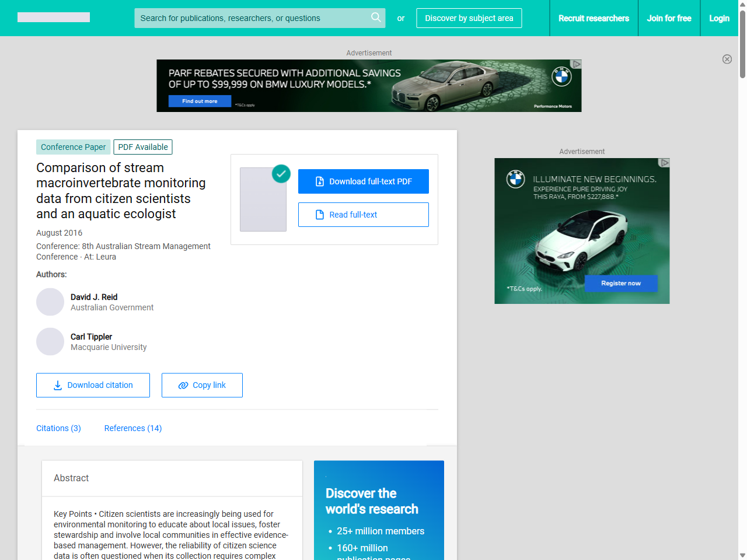Select Join for free
Screen dimensions: 747x560
[669, 18]
